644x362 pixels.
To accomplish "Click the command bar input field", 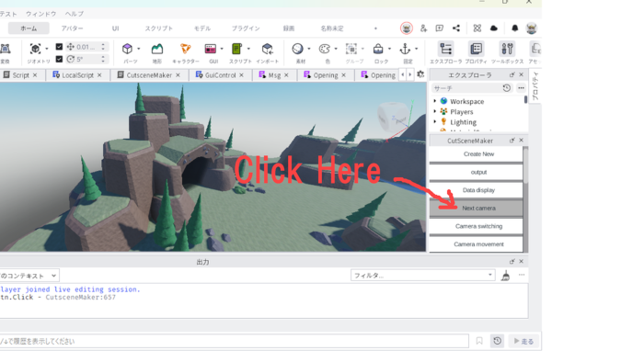I will click(x=234, y=341).
